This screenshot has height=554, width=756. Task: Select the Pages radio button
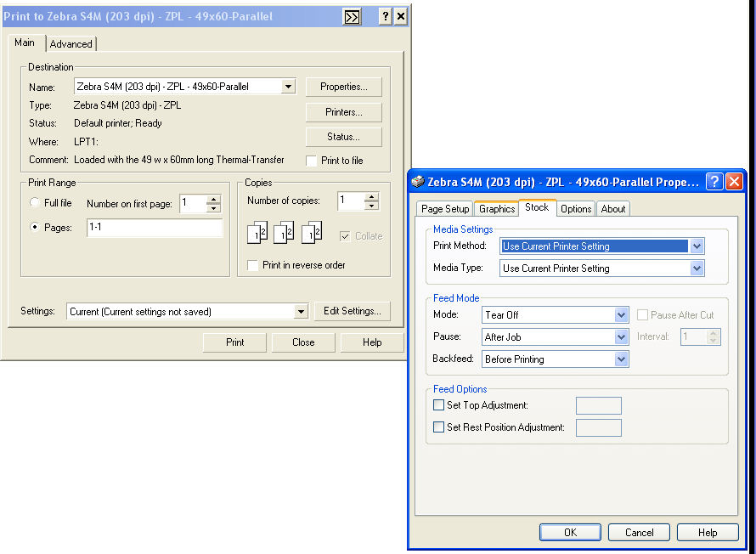pyautogui.click(x=35, y=227)
